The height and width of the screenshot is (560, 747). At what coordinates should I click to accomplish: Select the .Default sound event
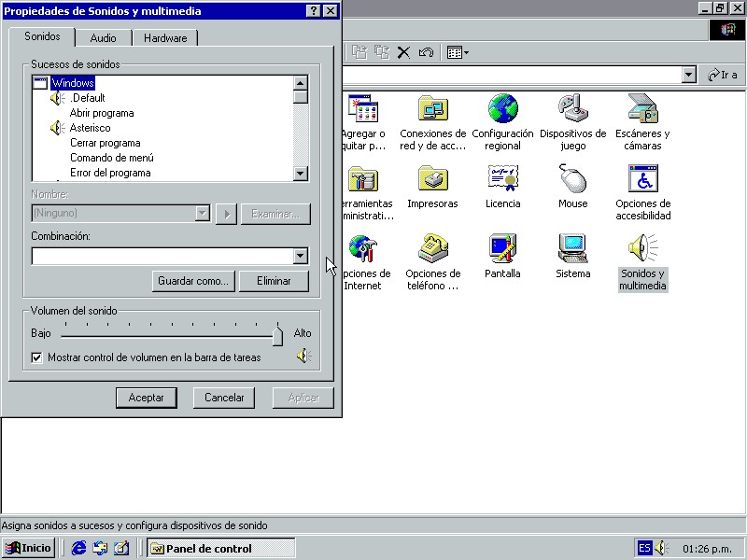coord(87,98)
